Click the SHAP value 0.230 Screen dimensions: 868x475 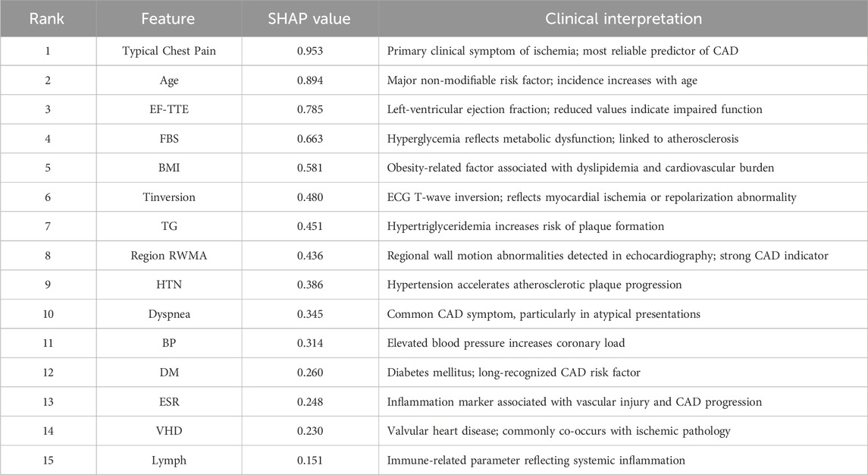click(310, 431)
